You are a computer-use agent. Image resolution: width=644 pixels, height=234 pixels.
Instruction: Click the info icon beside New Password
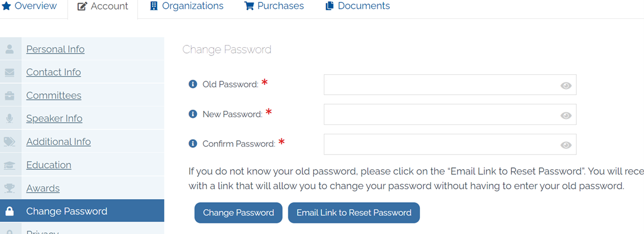click(x=193, y=114)
